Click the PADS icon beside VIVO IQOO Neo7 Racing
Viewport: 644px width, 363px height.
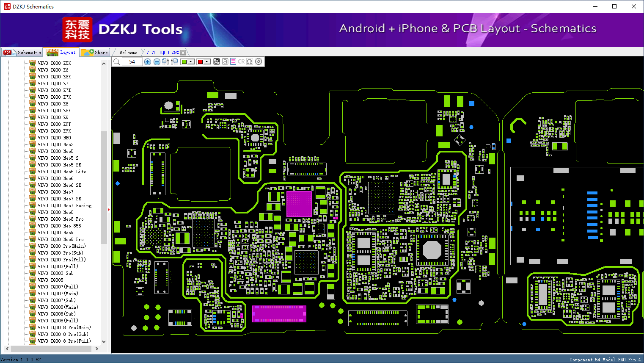tap(33, 205)
